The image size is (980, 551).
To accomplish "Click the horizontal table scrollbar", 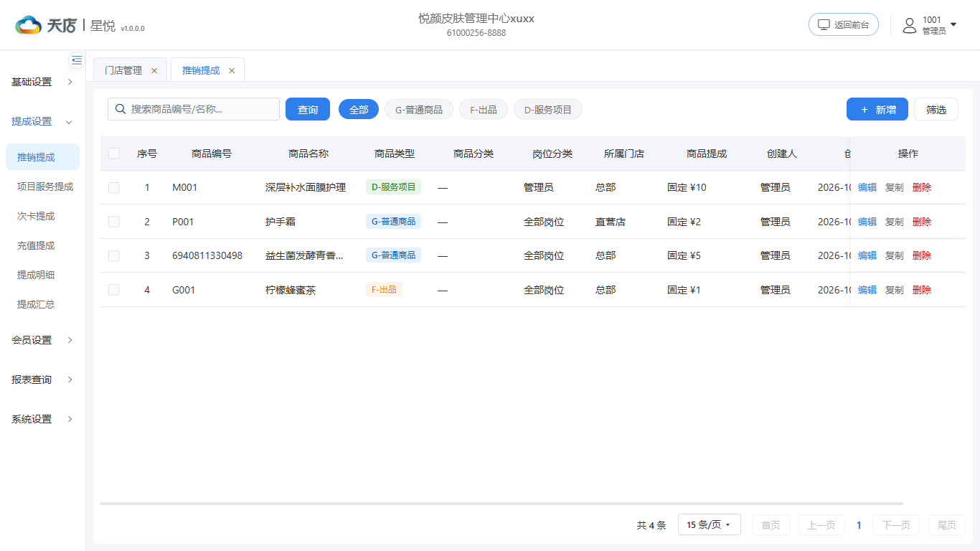I will pos(501,504).
